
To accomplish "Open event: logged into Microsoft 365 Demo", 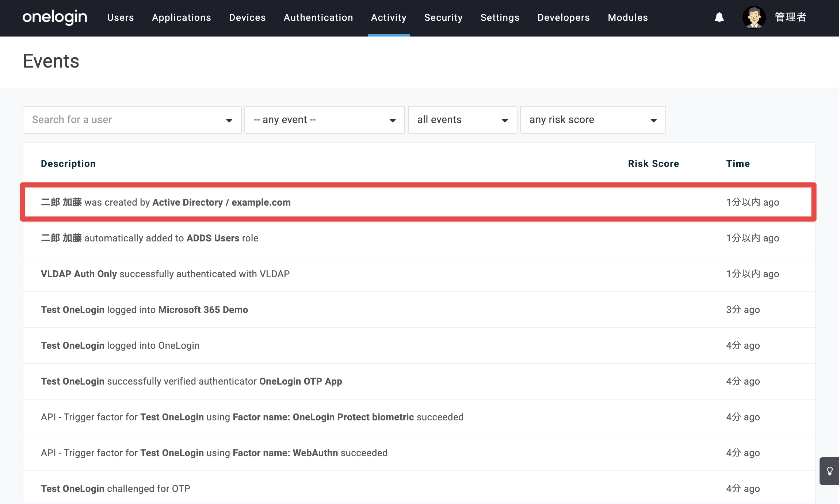I will tap(419, 310).
